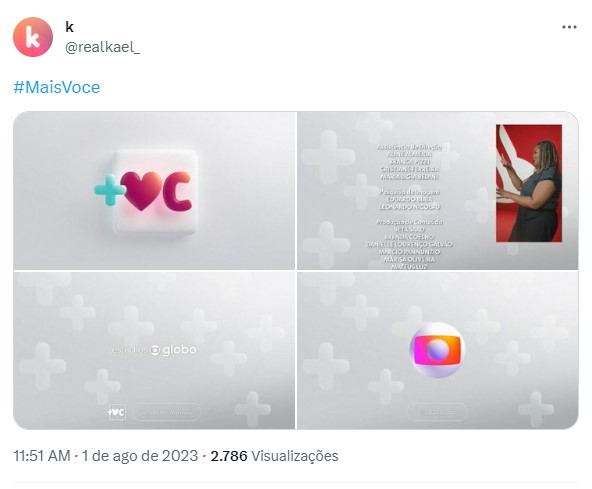Click the sign language interpreter inset
Screen dimensions: 592x489
[529, 183]
